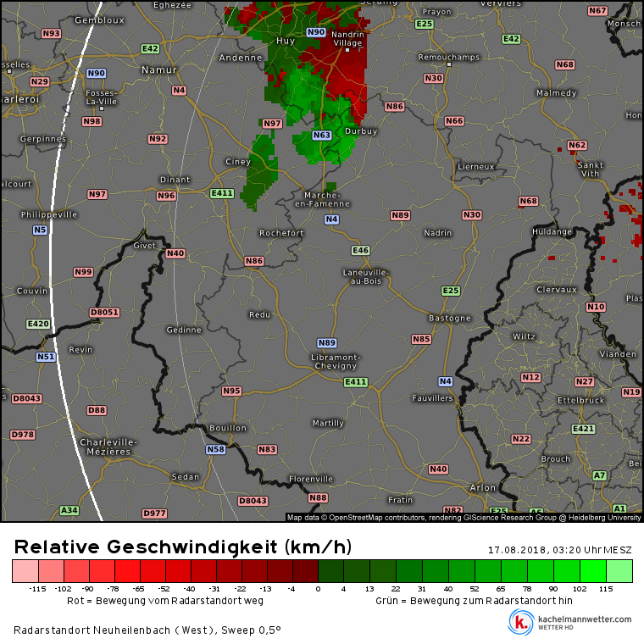Click the Namur city label
The image size is (644, 644).
point(159,69)
